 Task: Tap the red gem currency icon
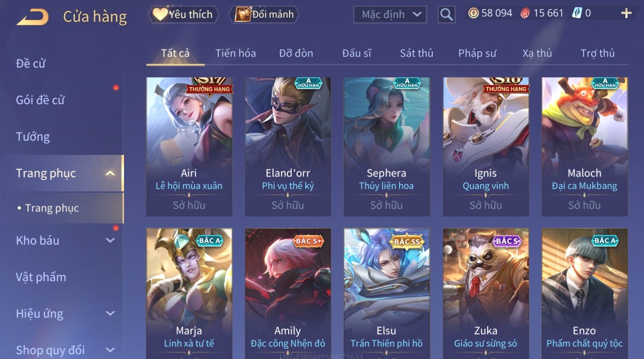coord(525,13)
